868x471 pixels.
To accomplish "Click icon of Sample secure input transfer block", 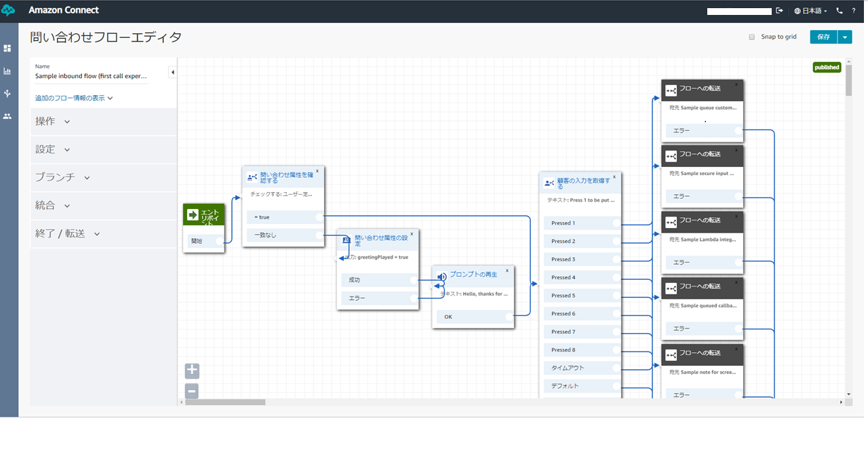I will coord(671,156).
